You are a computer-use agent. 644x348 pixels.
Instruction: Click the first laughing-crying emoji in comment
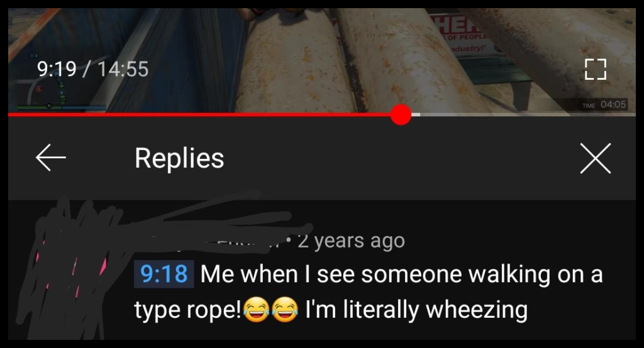(x=257, y=310)
